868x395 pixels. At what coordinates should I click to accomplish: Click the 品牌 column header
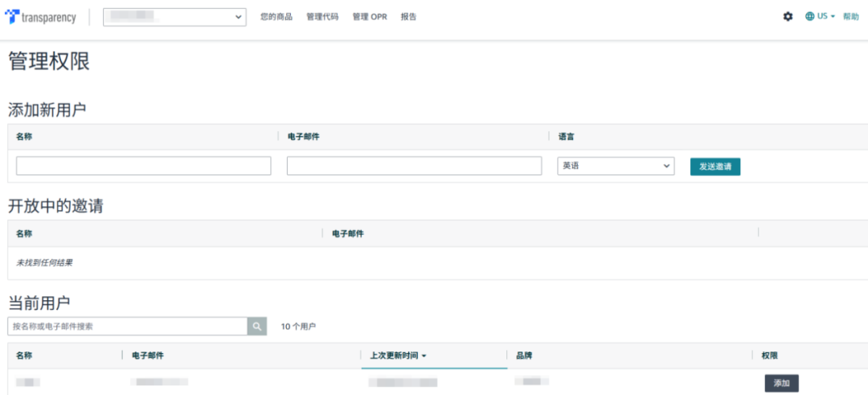pyautogui.click(x=524, y=356)
